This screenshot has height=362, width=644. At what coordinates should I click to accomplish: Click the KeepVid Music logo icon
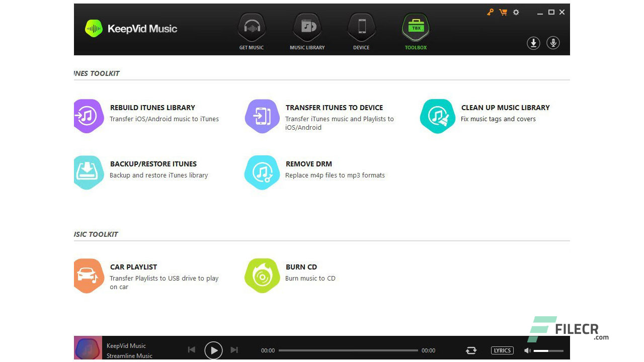(94, 29)
